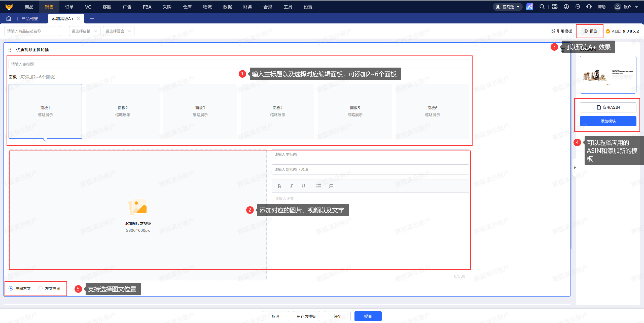Switch to the 产品刊登 tab
The image size is (644, 323).
pyautogui.click(x=30, y=19)
